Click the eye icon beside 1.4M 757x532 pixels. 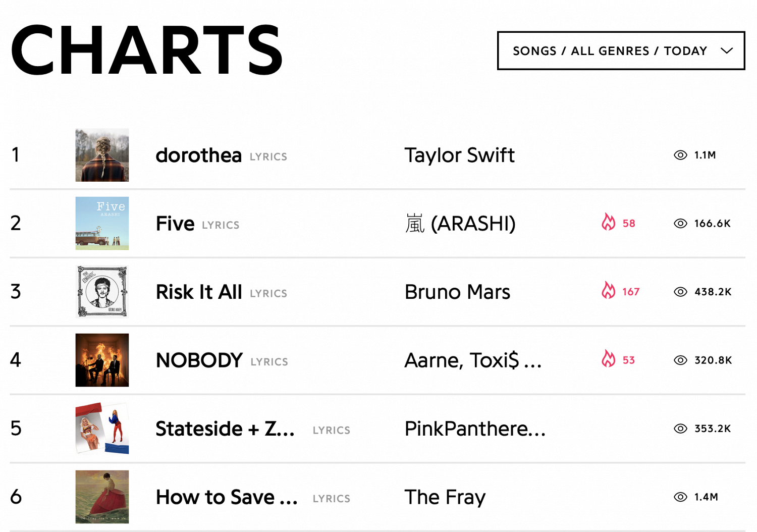tap(680, 497)
